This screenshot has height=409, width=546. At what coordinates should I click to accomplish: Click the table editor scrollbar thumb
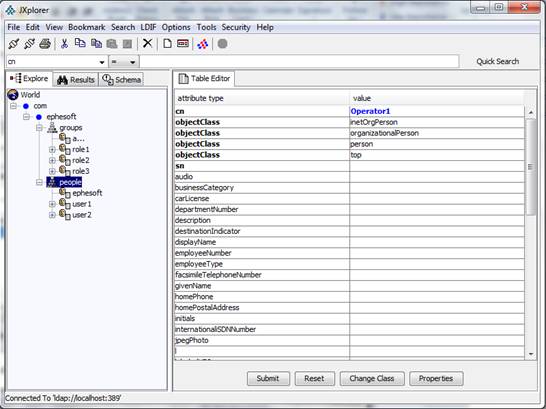530,167
